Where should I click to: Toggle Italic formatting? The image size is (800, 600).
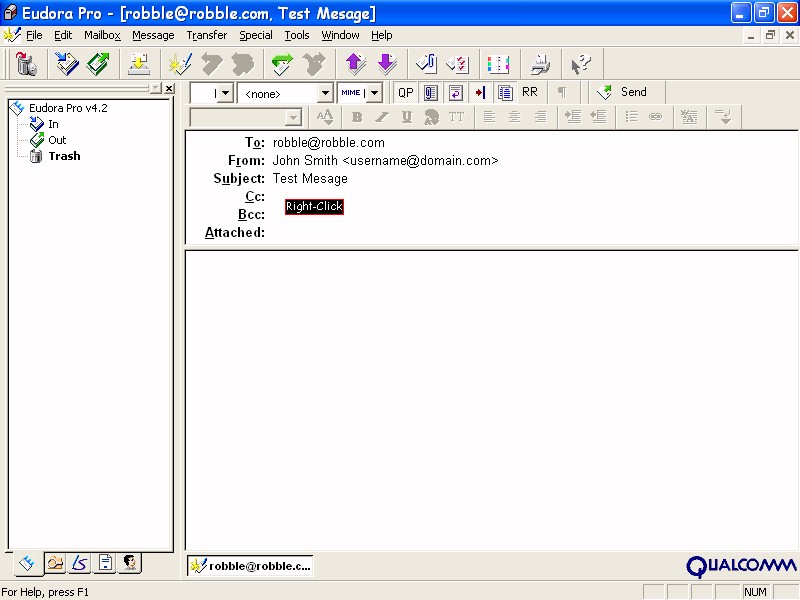click(382, 117)
